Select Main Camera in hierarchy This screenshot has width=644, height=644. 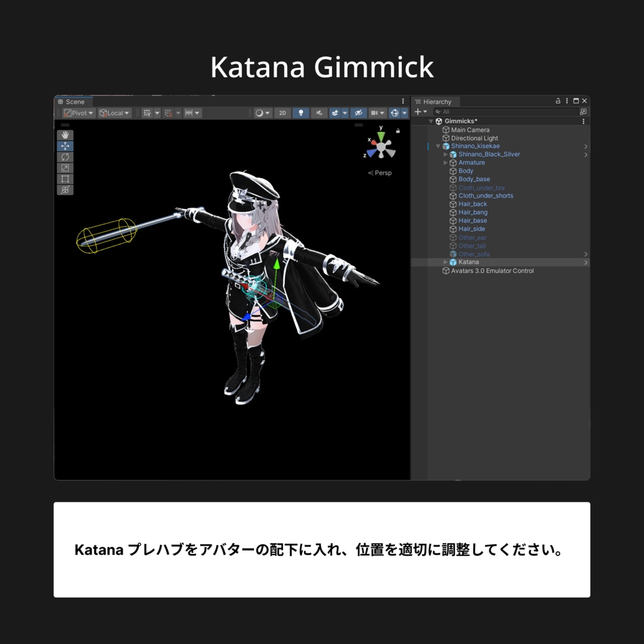(x=466, y=130)
